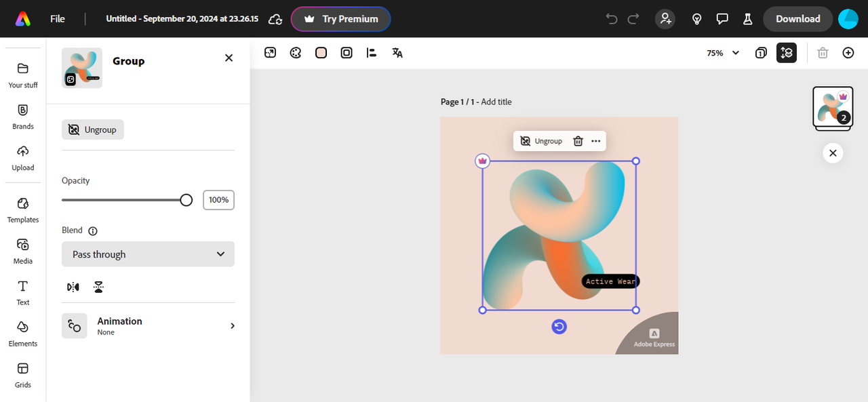868x402 pixels.
Task: Open the Templates panel
Action: click(23, 210)
